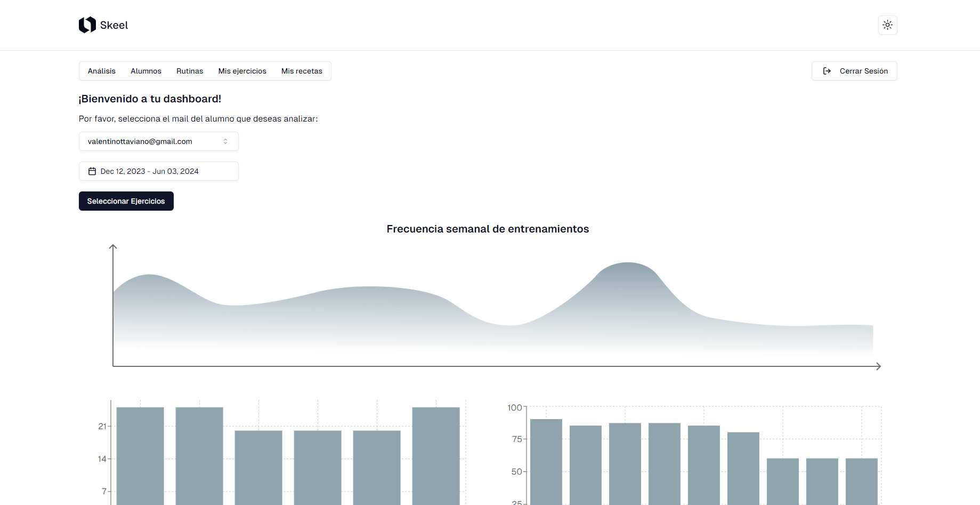Click the calendar icon in date picker
This screenshot has height=505, width=980.
(92, 171)
